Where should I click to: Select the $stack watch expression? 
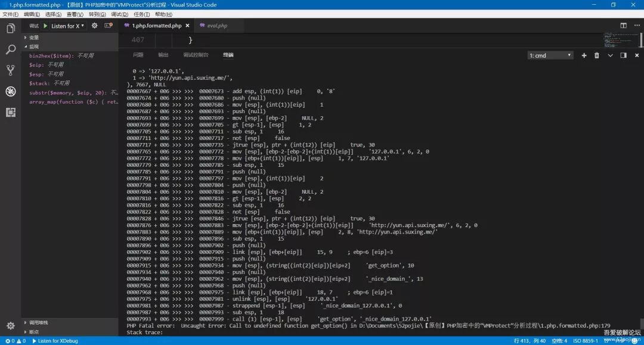(x=70, y=83)
